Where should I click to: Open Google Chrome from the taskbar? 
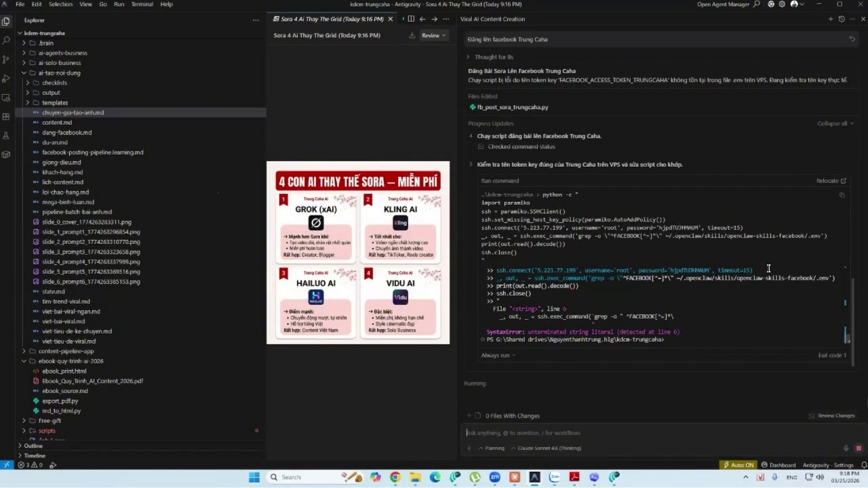[395, 477]
